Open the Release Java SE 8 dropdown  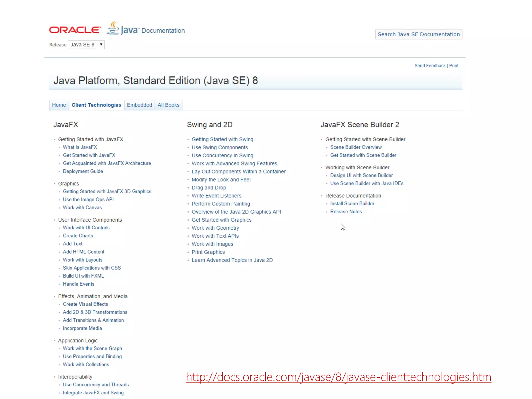click(86, 45)
